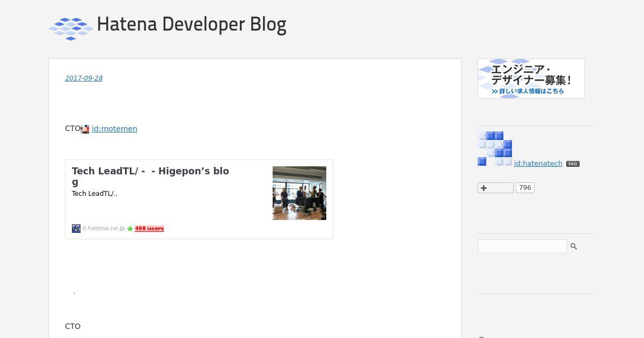Click the office photo thumbnail in the blog card
The width and height of the screenshot is (644, 338).
pyautogui.click(x=299, y=193)
